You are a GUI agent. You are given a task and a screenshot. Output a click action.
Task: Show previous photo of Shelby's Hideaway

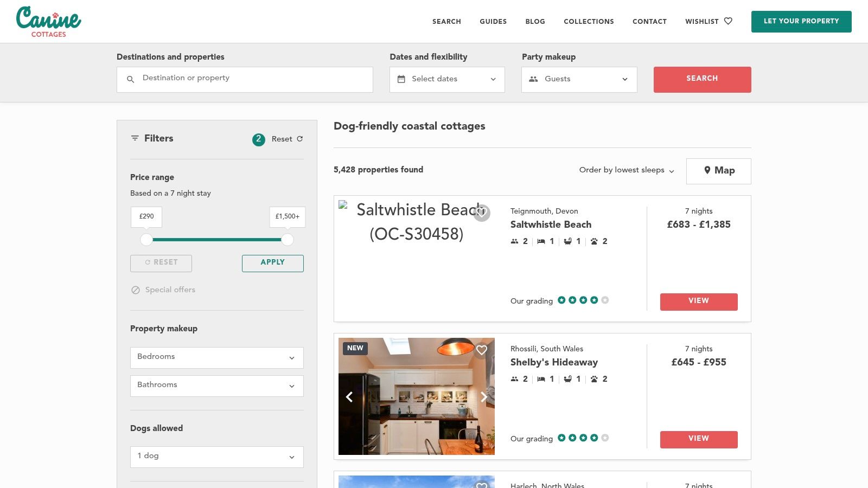[x=349, y=397]
